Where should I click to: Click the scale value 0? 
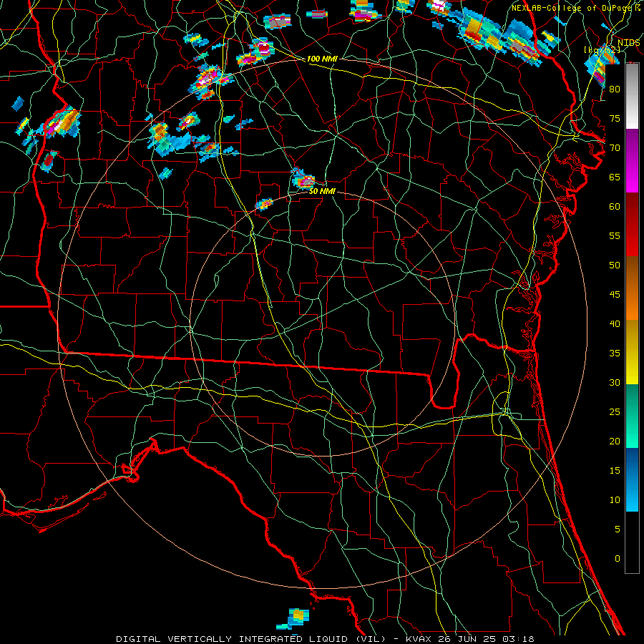[x=618, y=559]
